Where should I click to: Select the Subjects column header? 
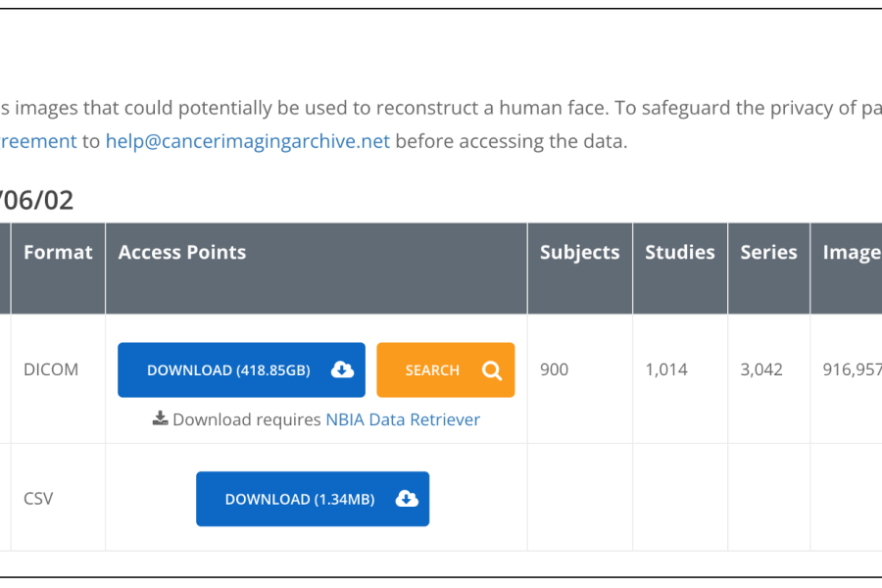580,252
